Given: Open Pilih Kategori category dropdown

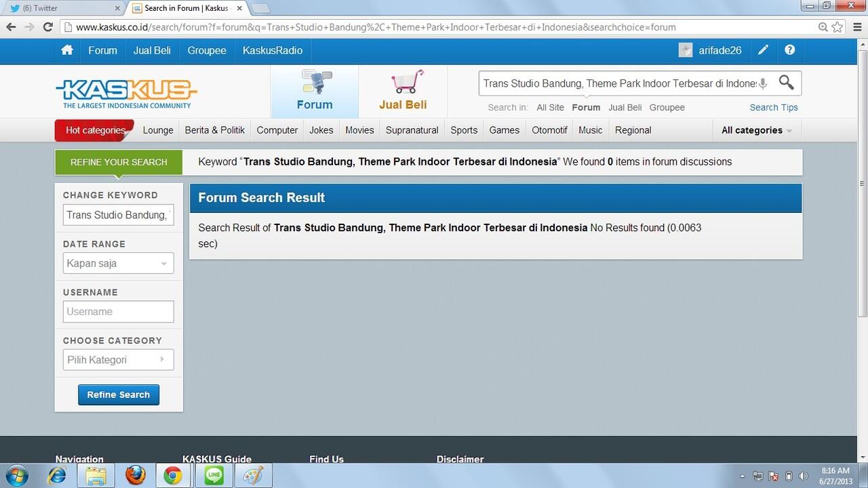Looking at the screenshot, I should pyautogui.click(x=118, y=360).
